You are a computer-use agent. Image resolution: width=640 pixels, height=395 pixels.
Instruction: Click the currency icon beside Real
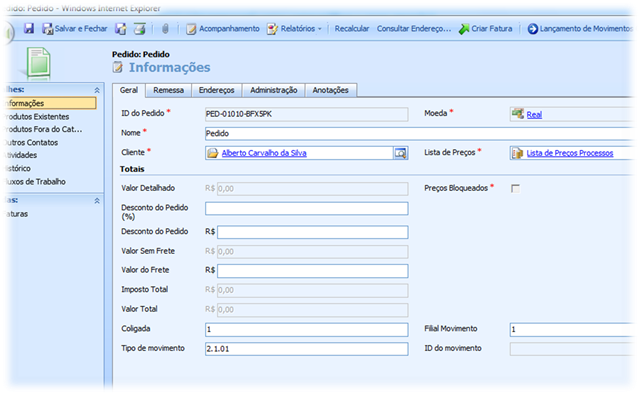(518, 114)
